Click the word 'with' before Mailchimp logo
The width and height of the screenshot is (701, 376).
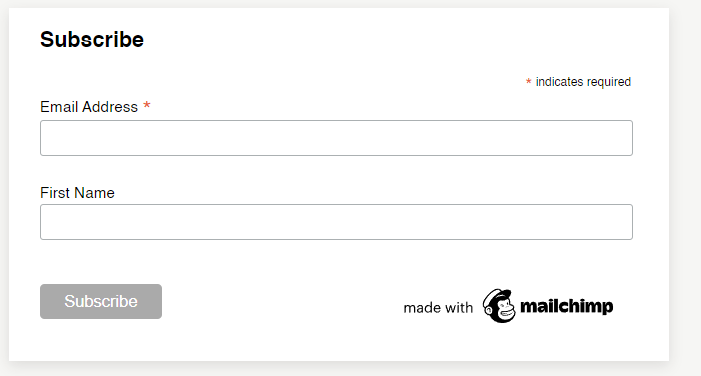pos(459,308)
